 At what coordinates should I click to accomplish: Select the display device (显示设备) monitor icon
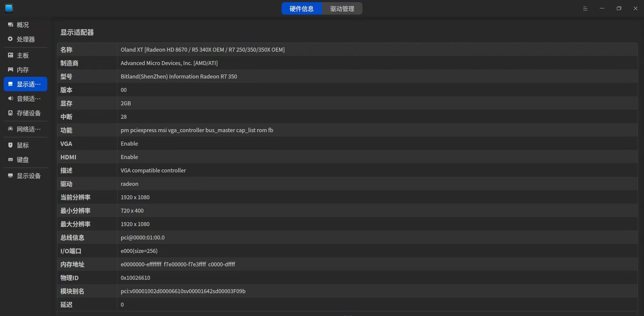pyautogui.click(x=10, y=176)
